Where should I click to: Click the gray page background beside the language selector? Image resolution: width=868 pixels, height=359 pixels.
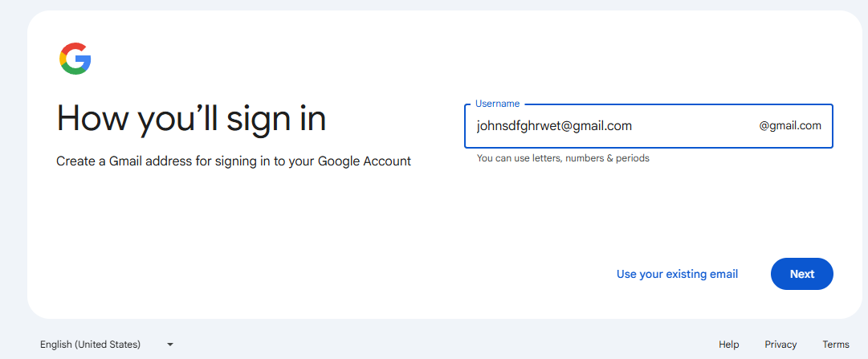click(388, 344)
